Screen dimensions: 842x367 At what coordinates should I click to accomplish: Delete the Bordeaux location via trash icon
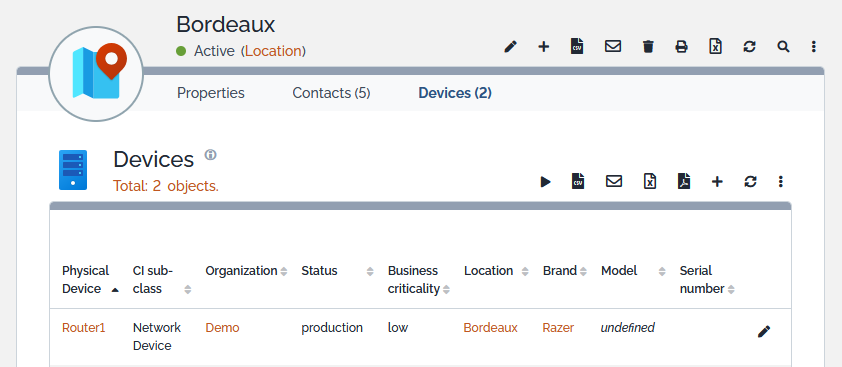648,47
